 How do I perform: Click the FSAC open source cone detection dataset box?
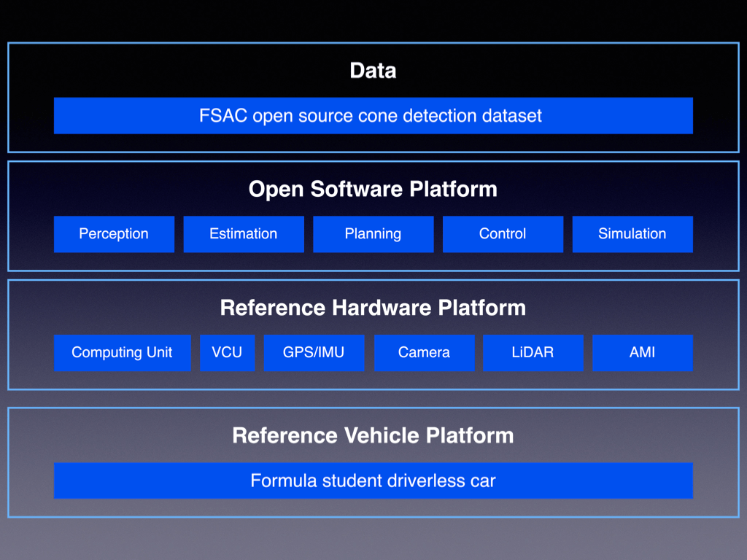(x=373, y=116)
